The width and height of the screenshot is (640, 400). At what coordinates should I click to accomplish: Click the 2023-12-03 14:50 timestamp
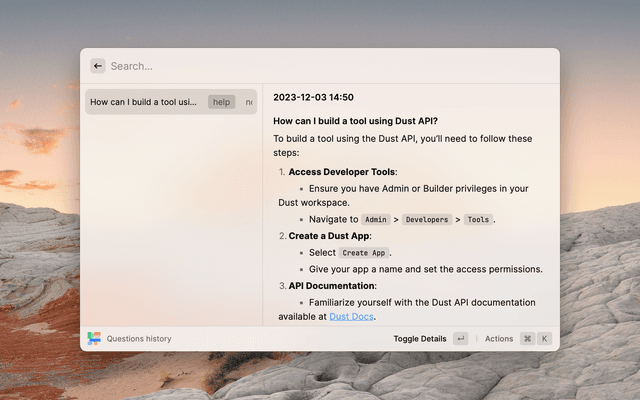313,97
